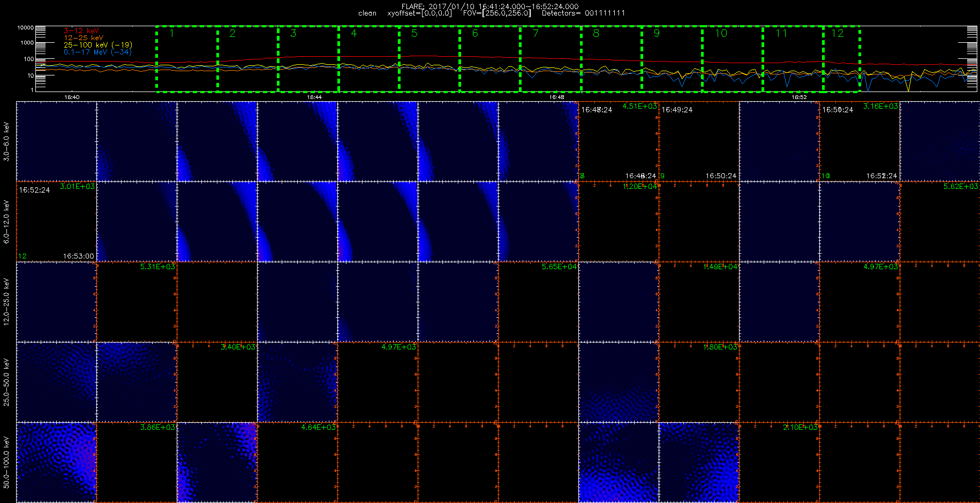Select interval 11 box in the lightcurve
Viewport: 980px width, 503px height.
click(x=793, y=59)
